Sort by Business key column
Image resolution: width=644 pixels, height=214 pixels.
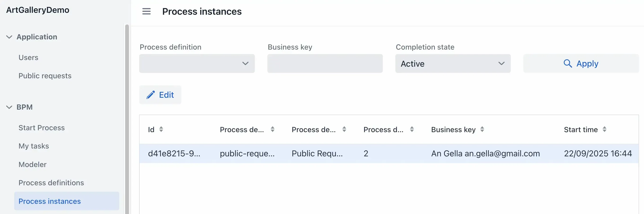point(482,129)
